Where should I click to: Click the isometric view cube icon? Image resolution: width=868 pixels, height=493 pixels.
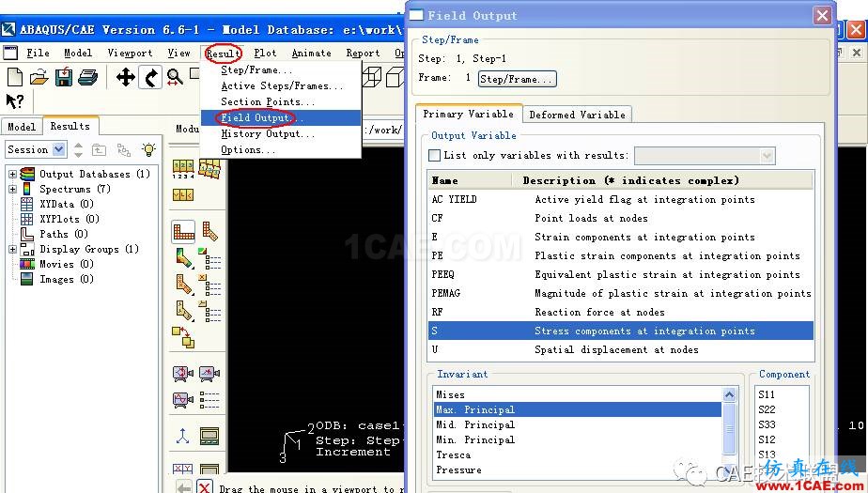[371, 77]
